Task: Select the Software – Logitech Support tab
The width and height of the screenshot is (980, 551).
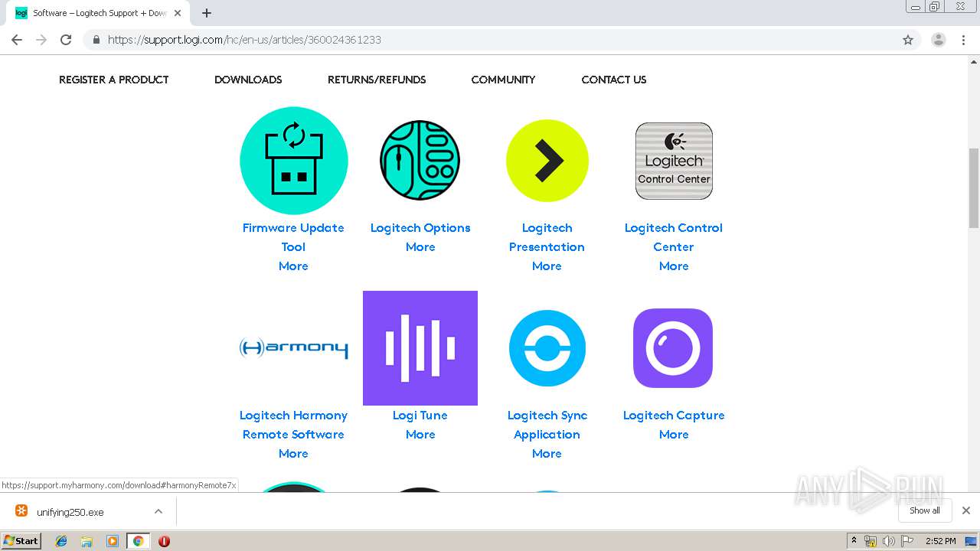Action: coord(98,13)
